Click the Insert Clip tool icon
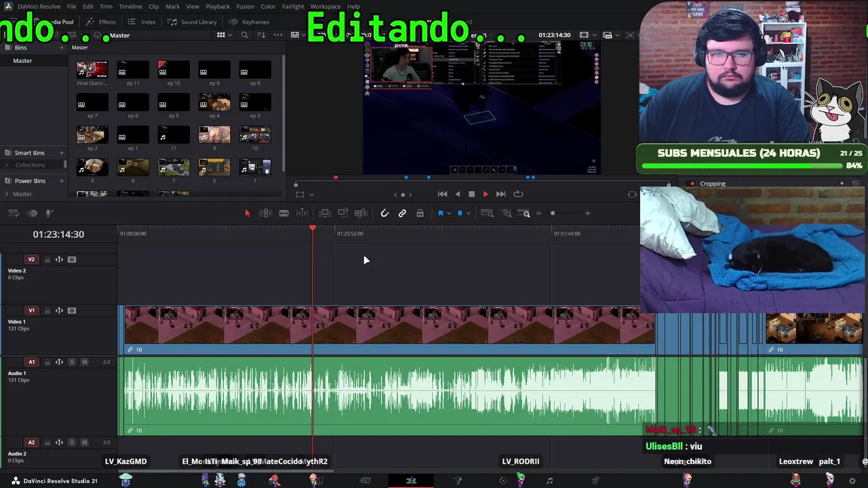Viewport: 868px width, 488px height. [x=325, y=213]
